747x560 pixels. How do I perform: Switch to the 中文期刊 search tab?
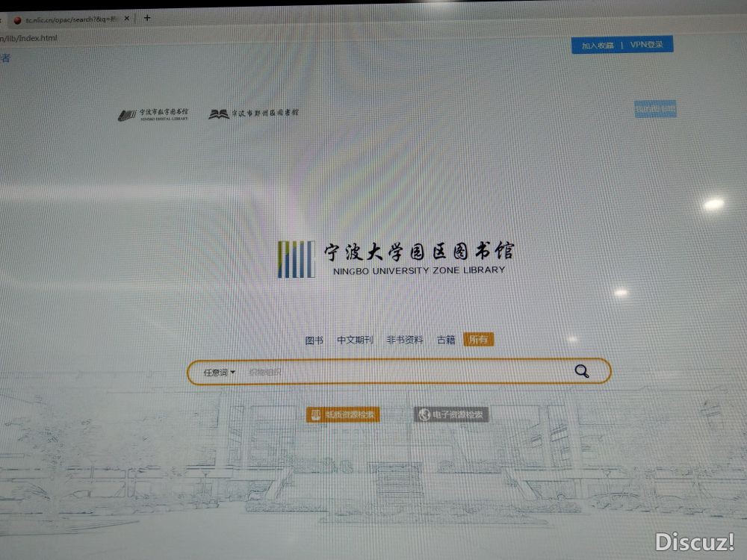point(355,340)
